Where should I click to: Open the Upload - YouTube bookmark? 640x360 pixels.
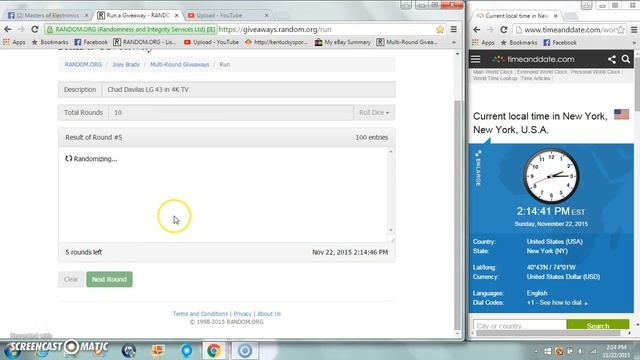(x=211, y=42)
